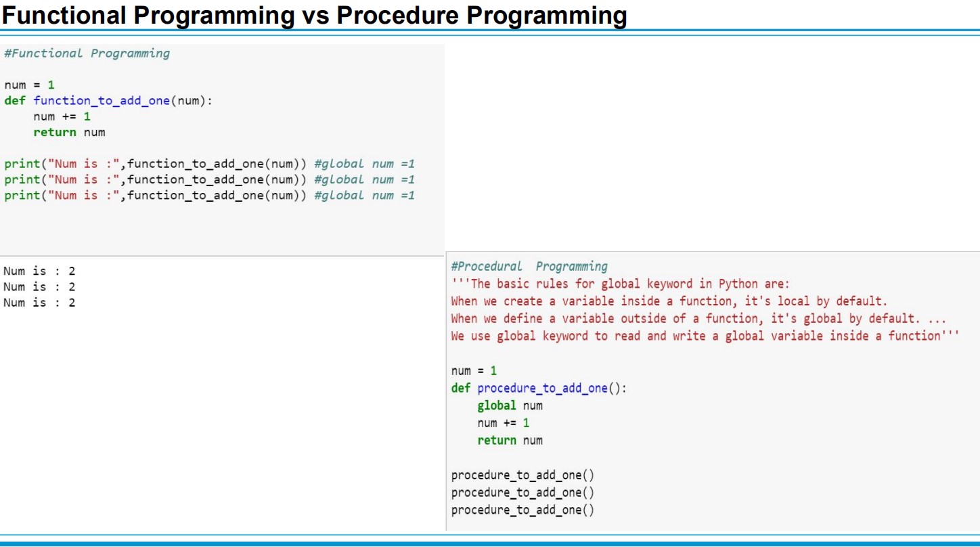Screen dimensions: 980x547
Task: Click the last "Num is : 2" output line
Action: tap(39, 303)
